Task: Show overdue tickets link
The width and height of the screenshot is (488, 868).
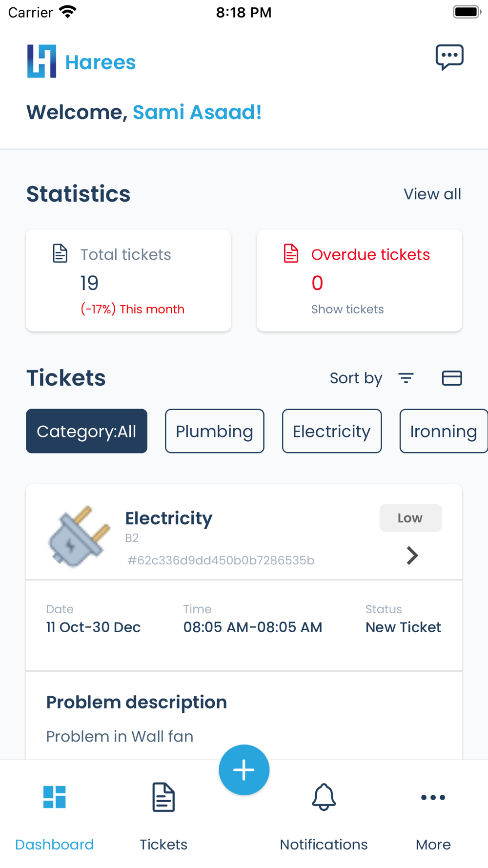Action: click(x=347, y=310)
